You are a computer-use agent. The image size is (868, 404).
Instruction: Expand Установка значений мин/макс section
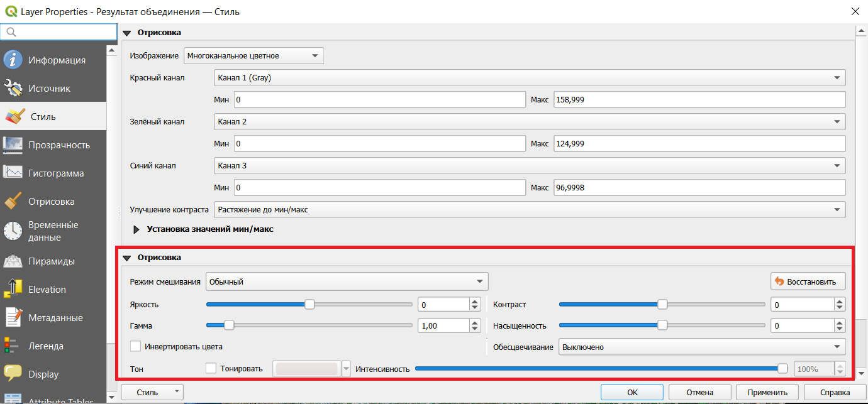136,229
